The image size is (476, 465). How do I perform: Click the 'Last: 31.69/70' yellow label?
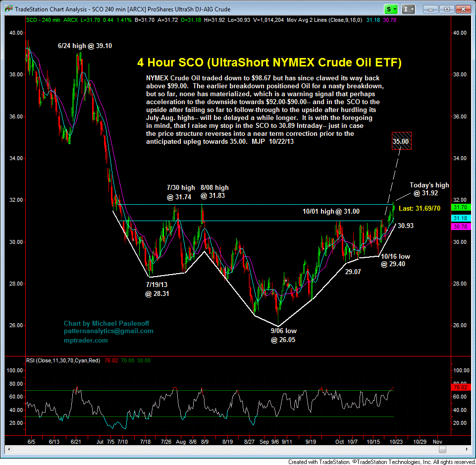(x=419, y=208)
